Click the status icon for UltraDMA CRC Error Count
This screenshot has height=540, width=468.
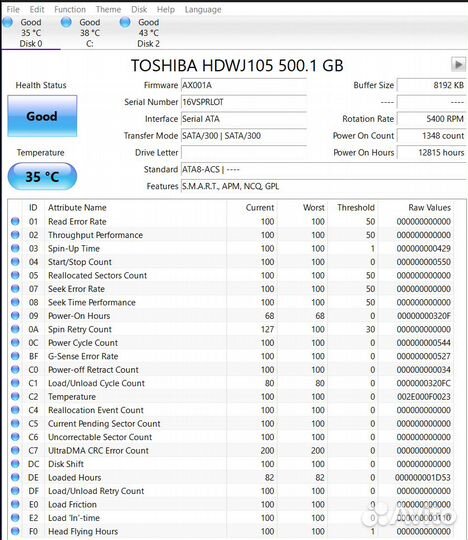tap(15, 450)
